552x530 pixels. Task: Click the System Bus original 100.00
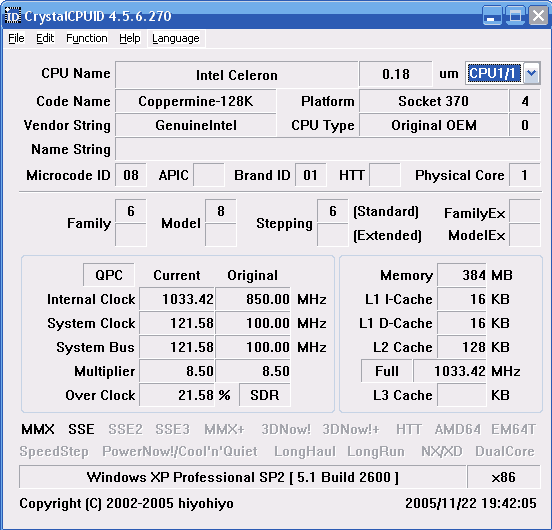[253, 347]
